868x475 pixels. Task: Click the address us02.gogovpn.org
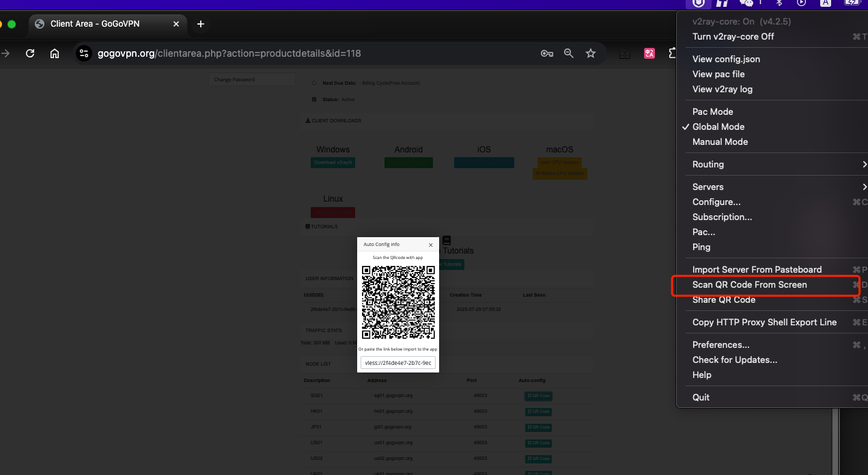[x=393, y=459]
